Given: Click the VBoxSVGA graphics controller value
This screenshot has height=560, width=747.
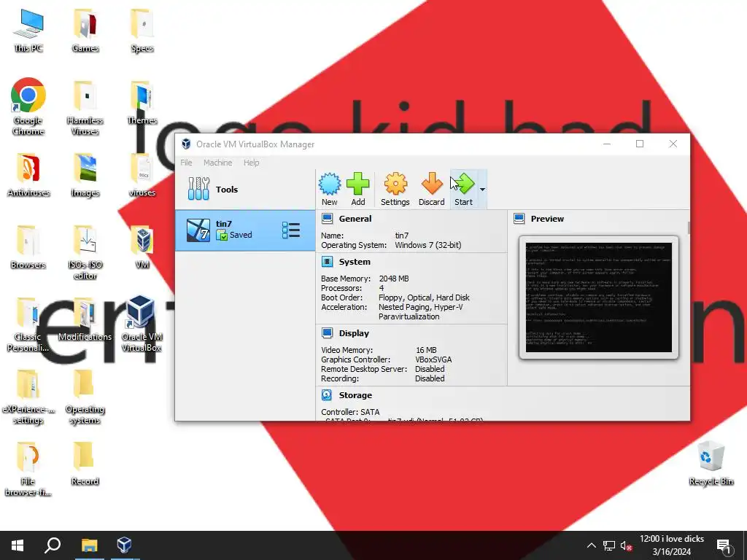Looking at the screenshot, I should point(433,359).
